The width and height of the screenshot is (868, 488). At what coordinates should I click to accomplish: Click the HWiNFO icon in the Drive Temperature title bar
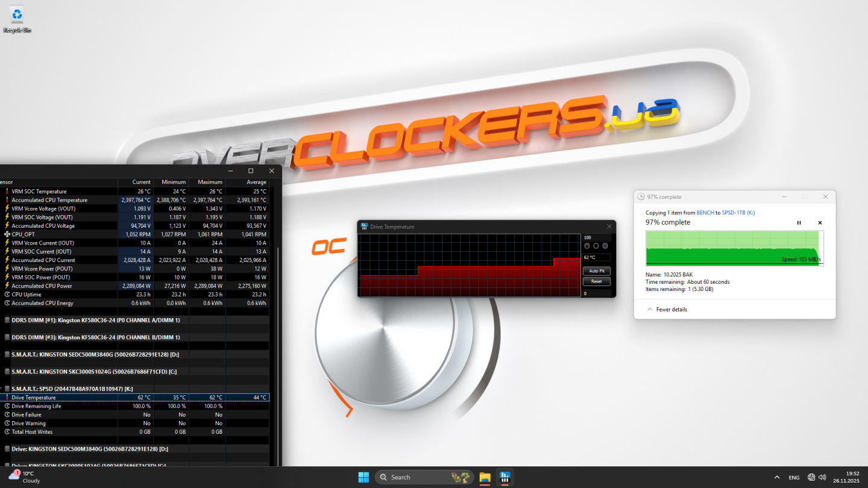[364, 227]
